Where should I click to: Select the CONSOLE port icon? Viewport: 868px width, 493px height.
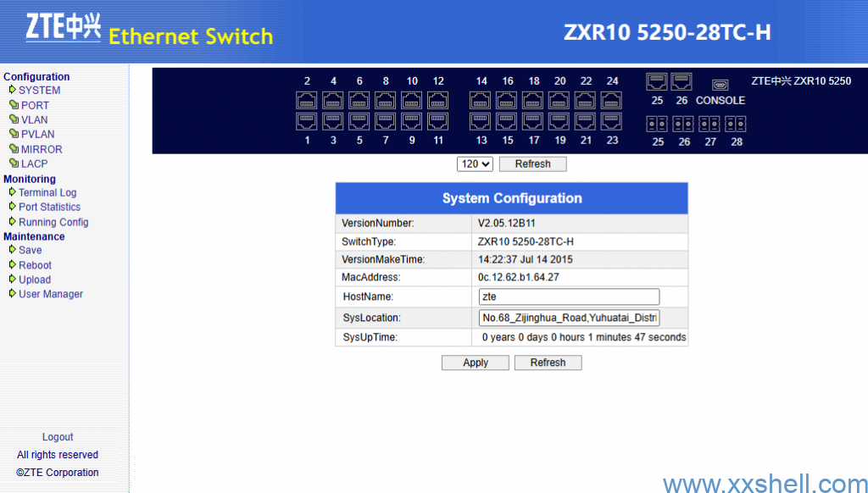720,85
